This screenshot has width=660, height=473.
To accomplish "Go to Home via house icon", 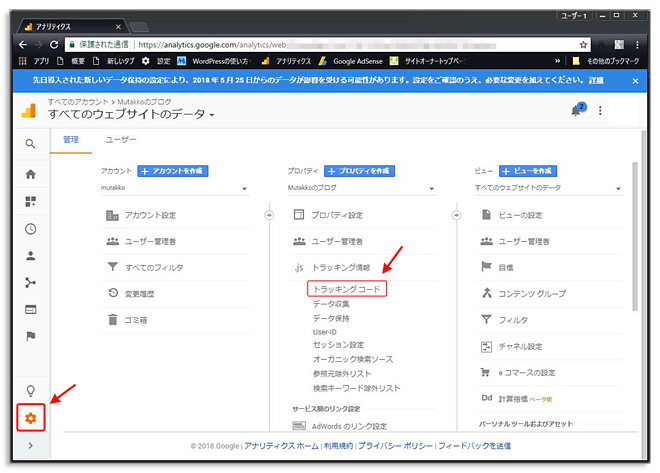I will pos(30,174).
